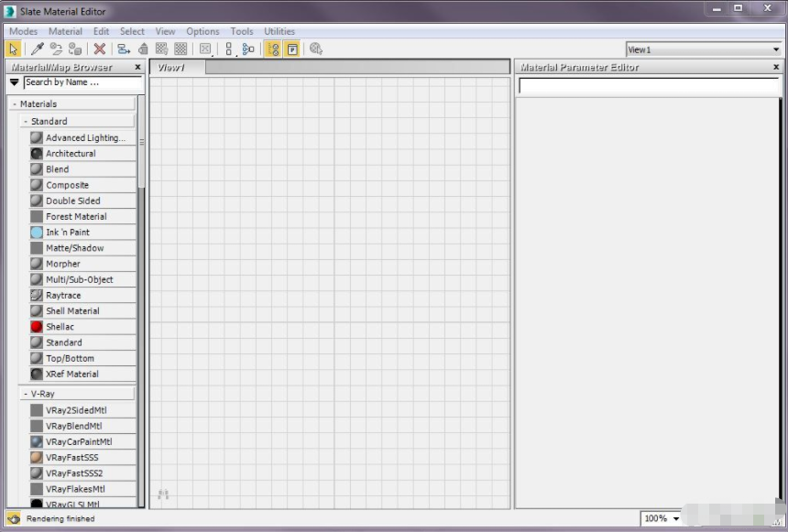Open the Utilities menu

[x=279, y=31]
